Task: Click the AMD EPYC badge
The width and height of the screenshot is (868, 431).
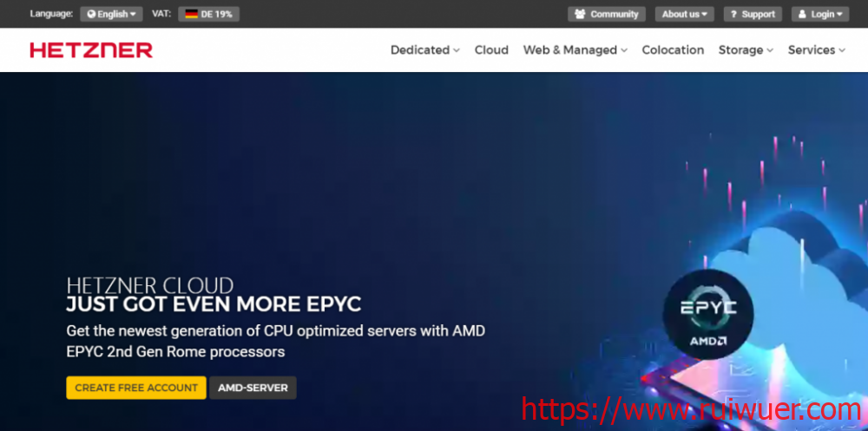Action: (x=708, y=314)
